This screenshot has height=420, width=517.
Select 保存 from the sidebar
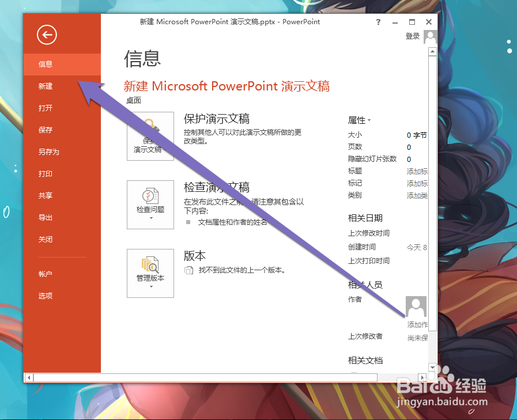pos(62,130)
